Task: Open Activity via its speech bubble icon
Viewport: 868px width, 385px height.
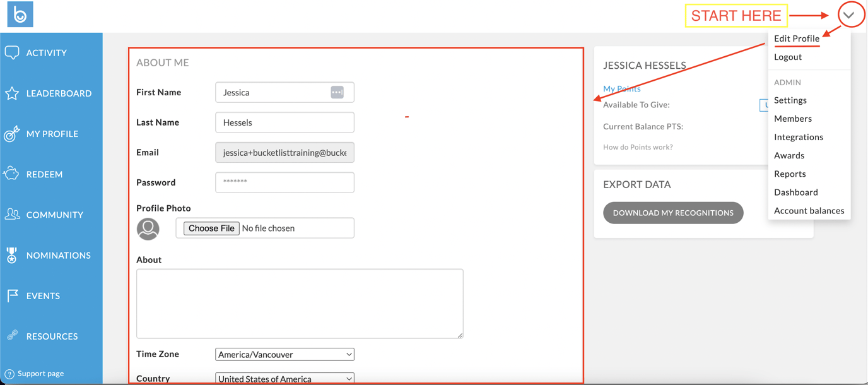Action: point(12,53)
